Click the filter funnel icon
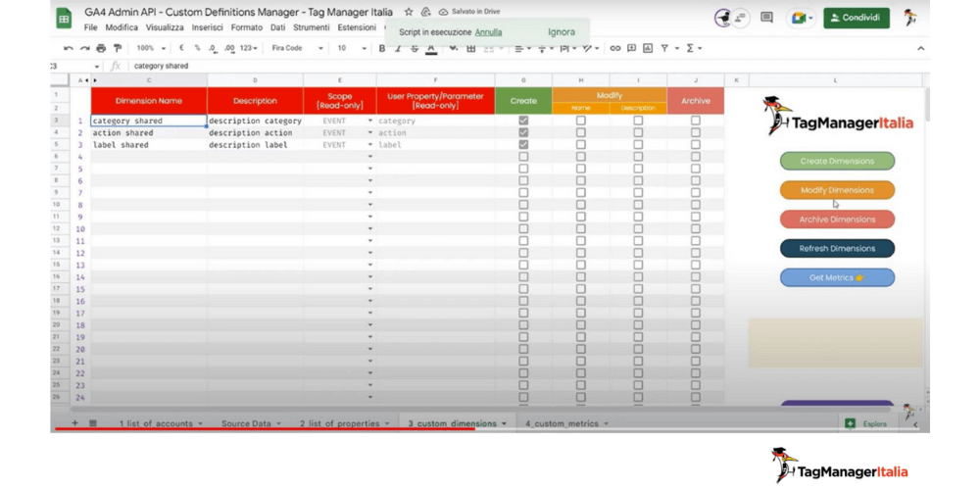 click(x=664, y=48)
